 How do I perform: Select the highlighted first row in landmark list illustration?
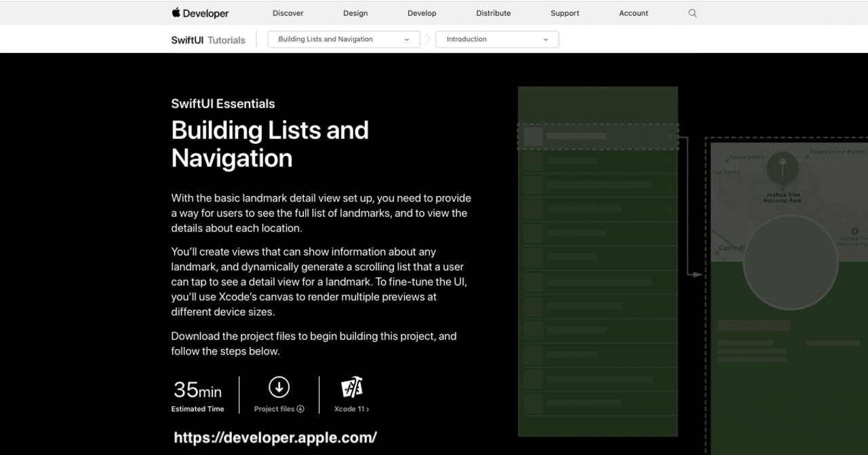pyautogui.click(x=597, y=136)
